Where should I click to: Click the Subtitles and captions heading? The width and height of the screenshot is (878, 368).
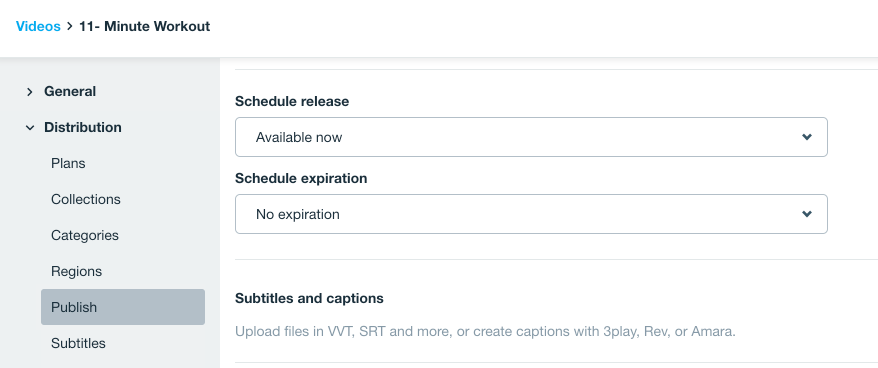tap(309, 298)
